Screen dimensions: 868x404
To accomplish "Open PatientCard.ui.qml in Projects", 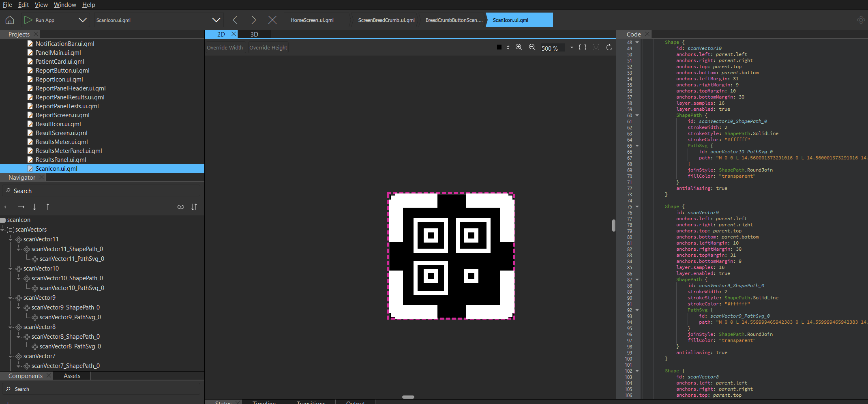I will tap(60, 62).
